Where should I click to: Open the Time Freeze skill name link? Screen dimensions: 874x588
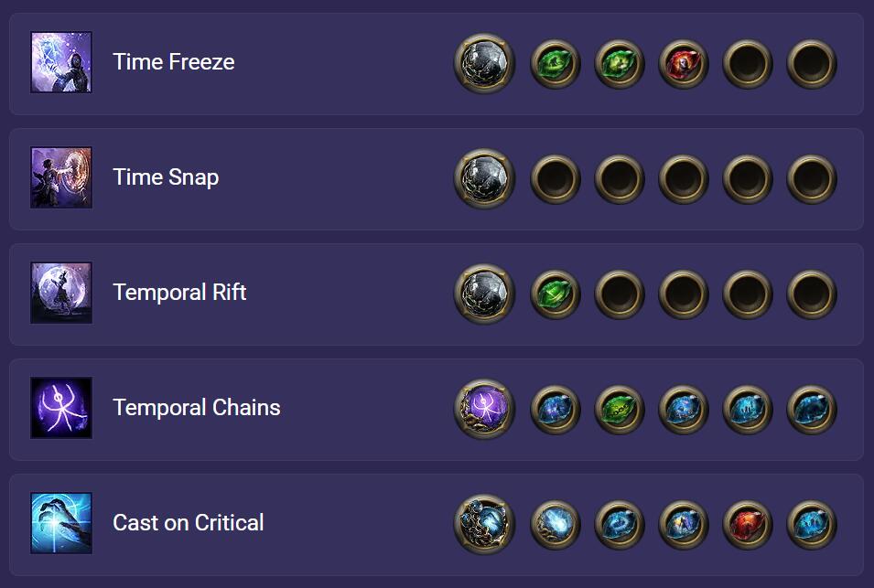click(173, 62)
